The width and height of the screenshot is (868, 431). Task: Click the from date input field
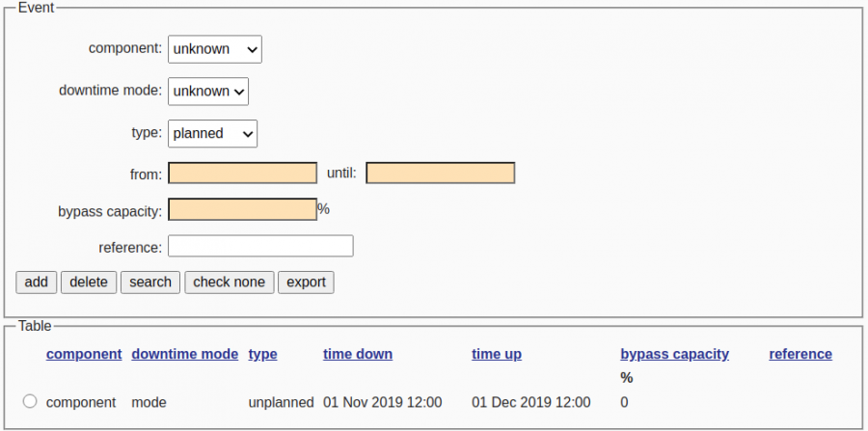point(242,174)
